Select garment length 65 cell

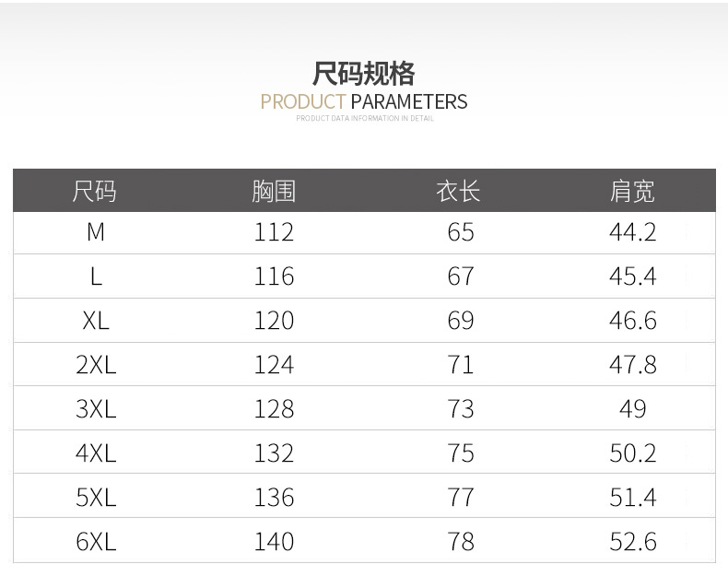[x=460, y=232]
